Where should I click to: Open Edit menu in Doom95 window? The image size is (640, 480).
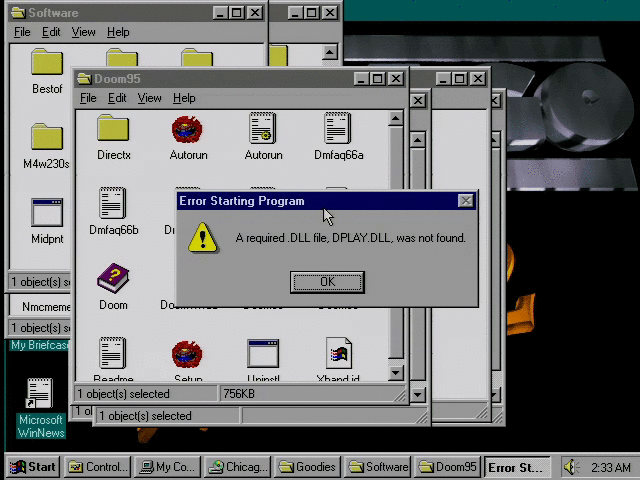point(117,98)
